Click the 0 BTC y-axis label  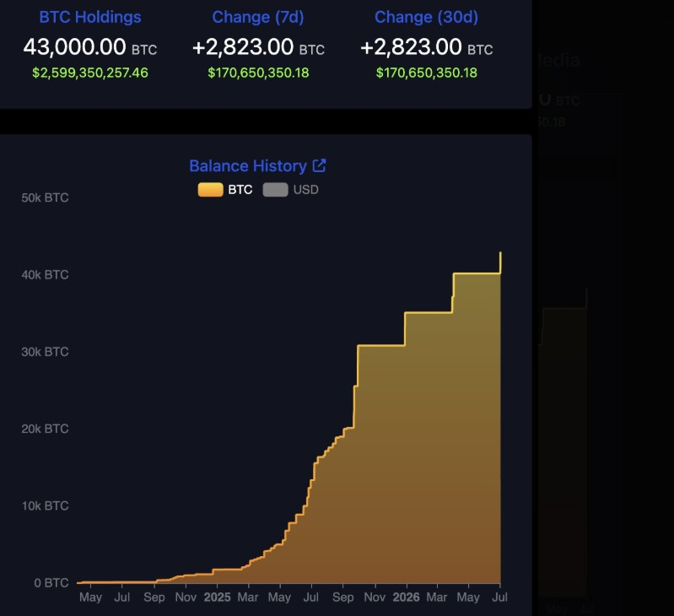point(51,583)
